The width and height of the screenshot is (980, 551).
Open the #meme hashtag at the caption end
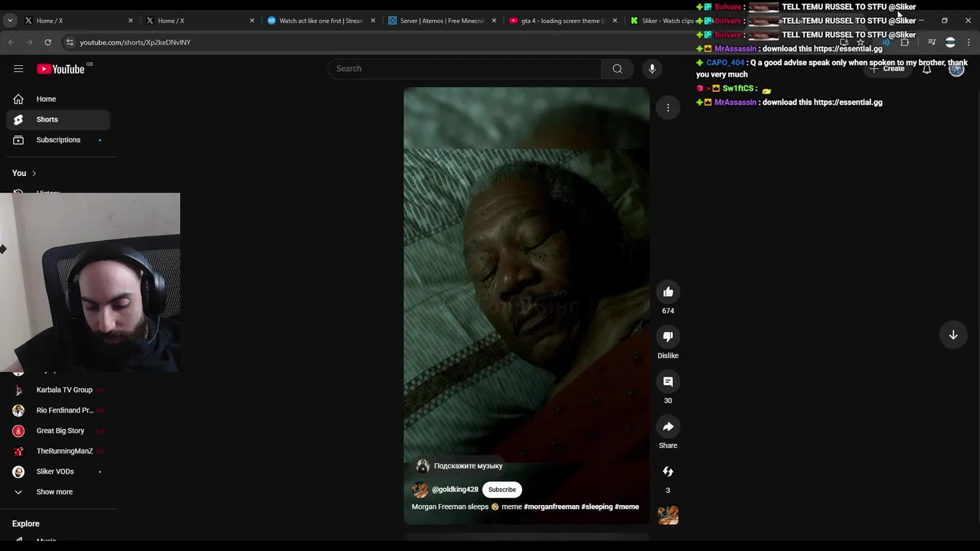626,507
